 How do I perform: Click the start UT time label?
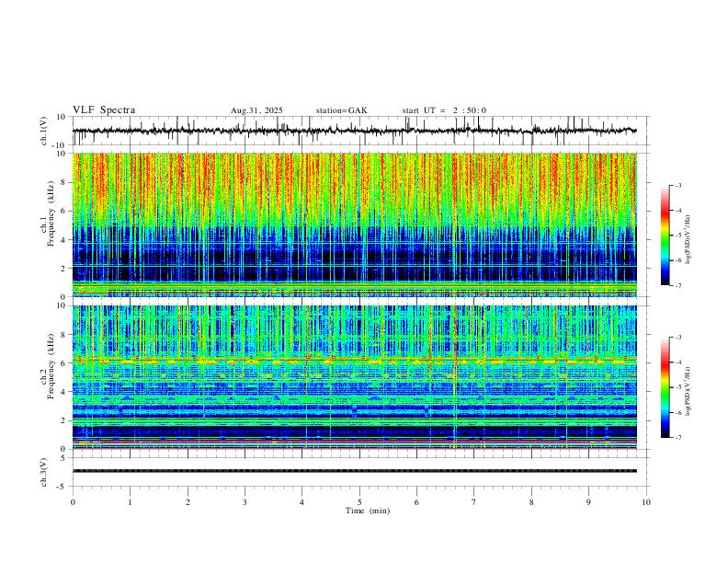click(x=444, y=110)
